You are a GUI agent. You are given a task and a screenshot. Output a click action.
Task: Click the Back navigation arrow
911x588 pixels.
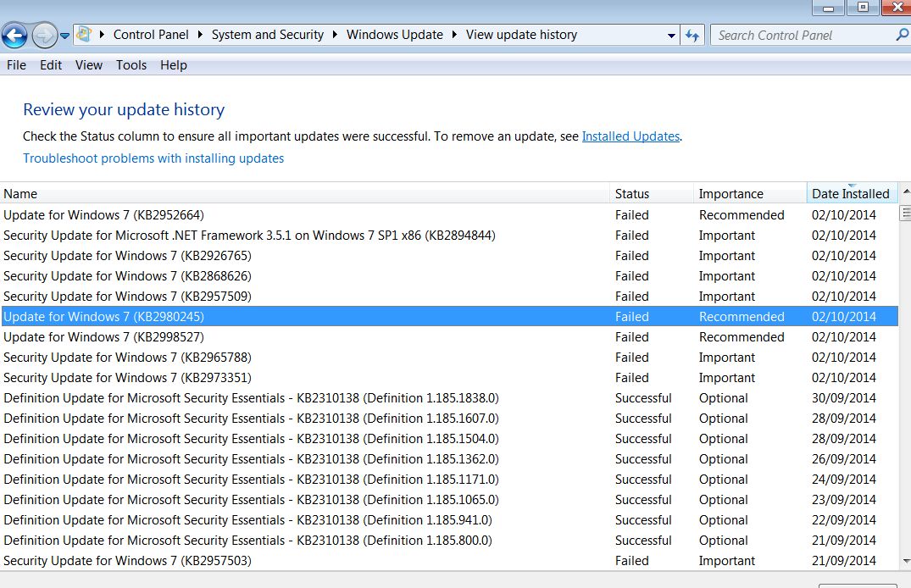pyautogui.click(x=14, y=36)
